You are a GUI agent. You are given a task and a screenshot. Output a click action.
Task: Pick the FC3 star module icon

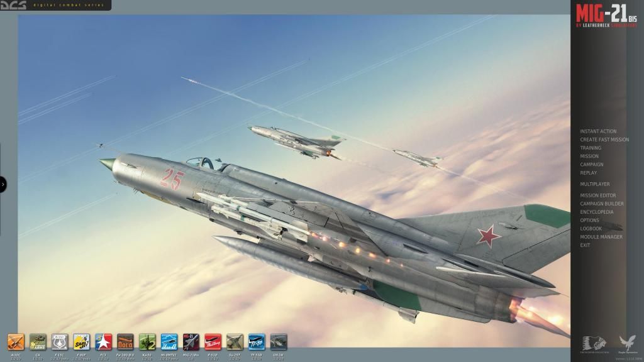[x=104, y=342]
